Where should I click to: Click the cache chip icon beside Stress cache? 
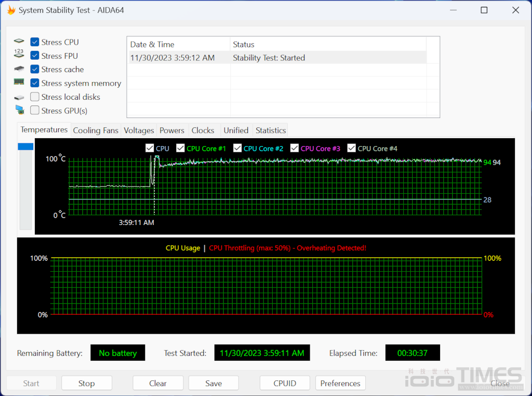[19, 69]
